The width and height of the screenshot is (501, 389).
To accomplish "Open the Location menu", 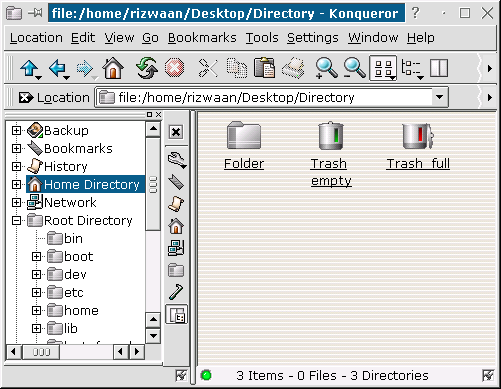I will coord(36,38).
